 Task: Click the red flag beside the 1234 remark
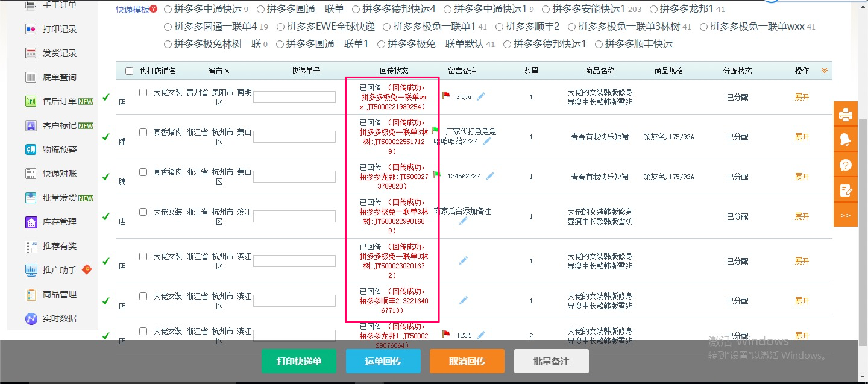446,334
